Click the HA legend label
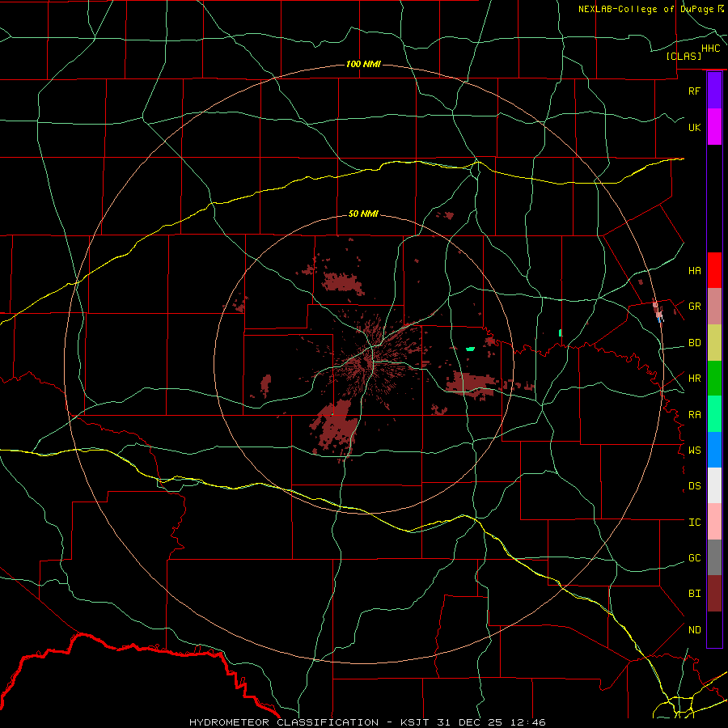The image size is (728, 728). point(694,270)
